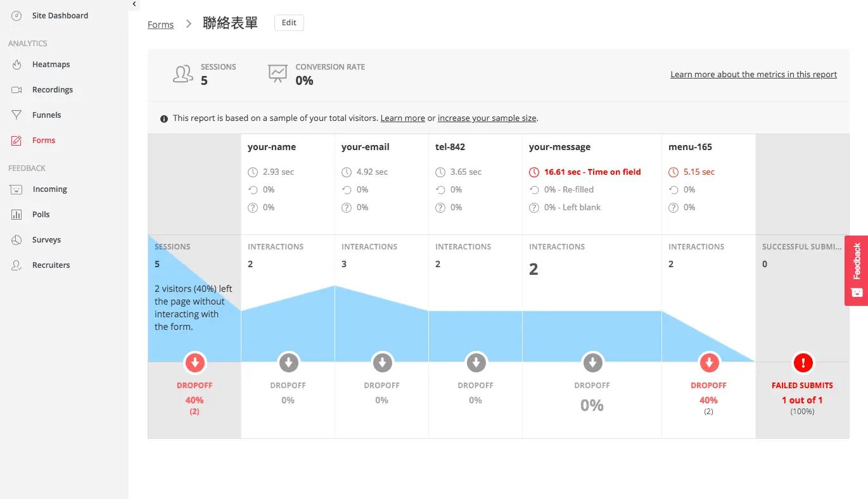Image resolution: width=868 pixels, height=499 pixels.
Task: Click the sessions people icon
Action: point(183,74)
